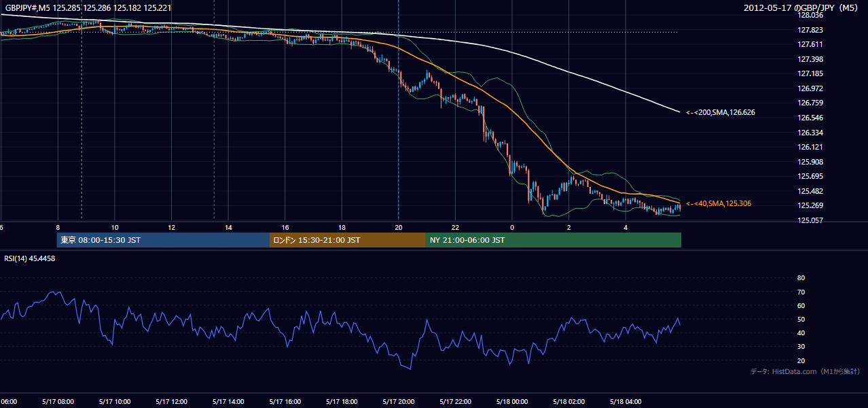Image resolution: width=868 pixels, height=408 pixels.
Task: Click the 5/18 00:00 time axis label
Action: [512, 402]
